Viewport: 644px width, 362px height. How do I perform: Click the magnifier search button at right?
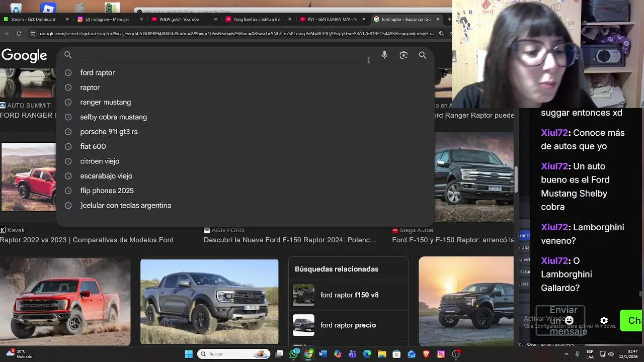pos(423,55)
